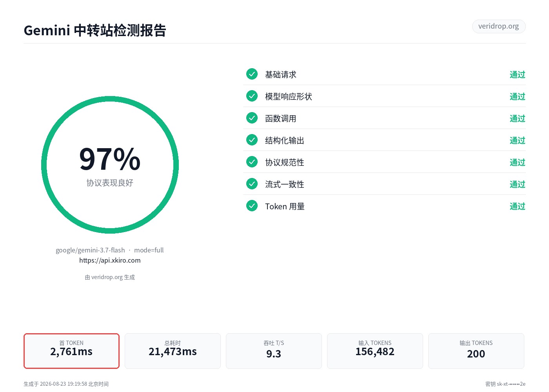Click the 97% score progress ring

click(x=110, y=165)
